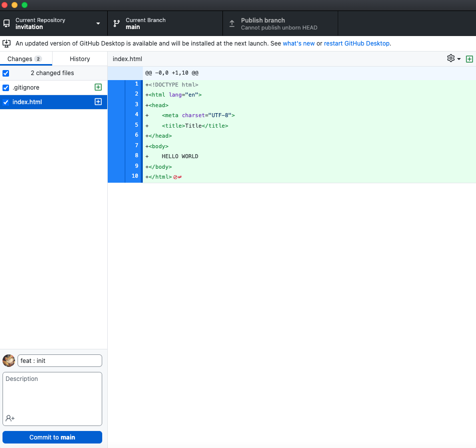Toggle selection of diff line 10
Image resolution: width=476 pixels, height=448 pixels.
(x=125, y=177)
